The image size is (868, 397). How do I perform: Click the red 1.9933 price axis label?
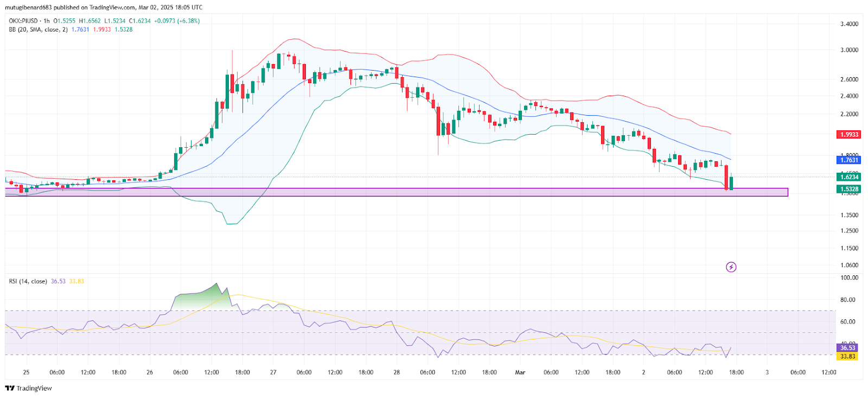point(849,134)
